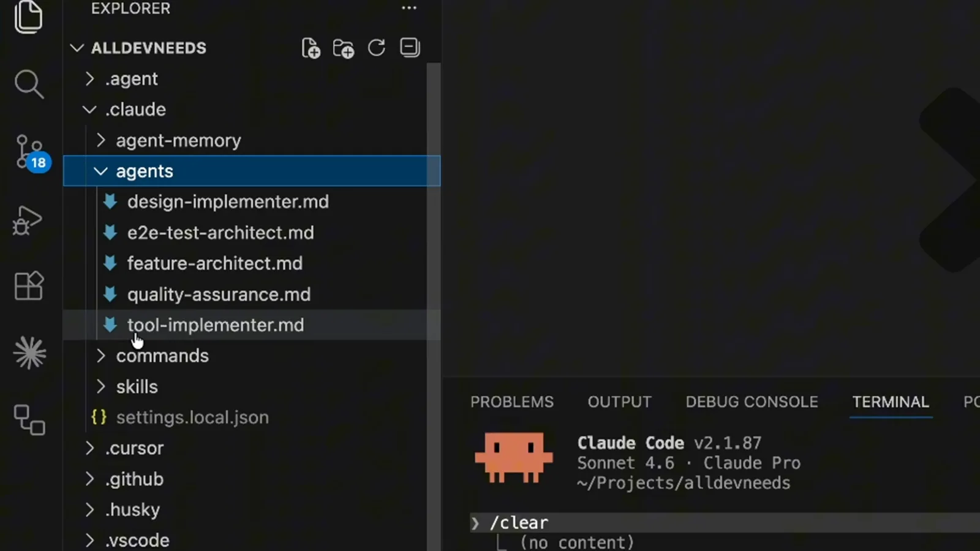Open Explorer more actions ellipsis menu
980x551 pixels.
coord(409,8)
